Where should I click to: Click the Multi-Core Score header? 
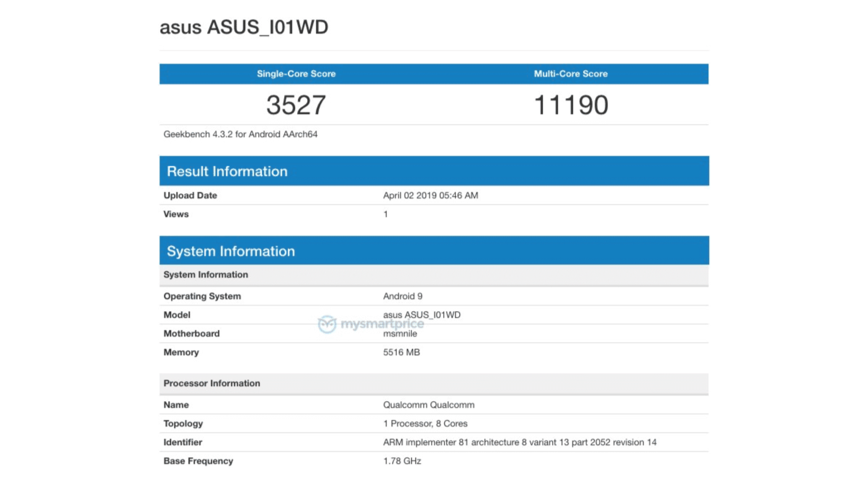click(571, 74)
